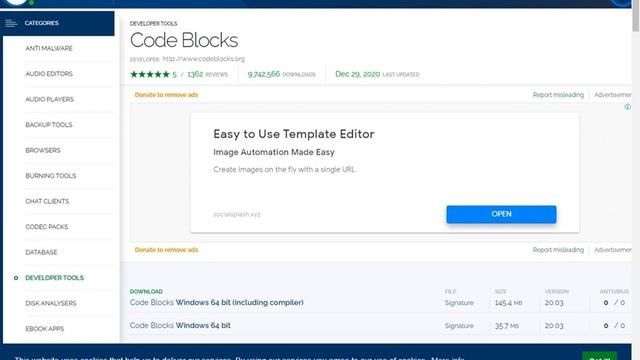Click the antivirus result for the 35.7 MB download
Screen dimensions: 640x360
(614, 326)
